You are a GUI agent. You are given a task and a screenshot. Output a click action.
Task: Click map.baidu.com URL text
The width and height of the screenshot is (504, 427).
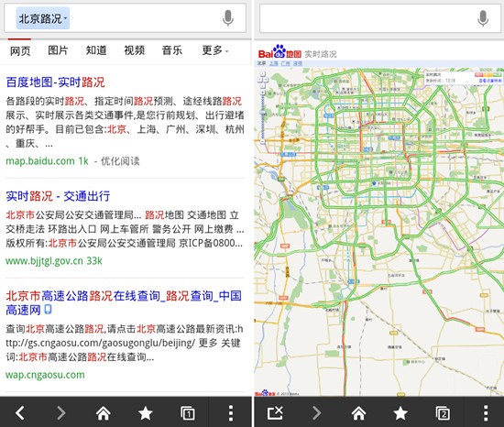pos(40,161)
